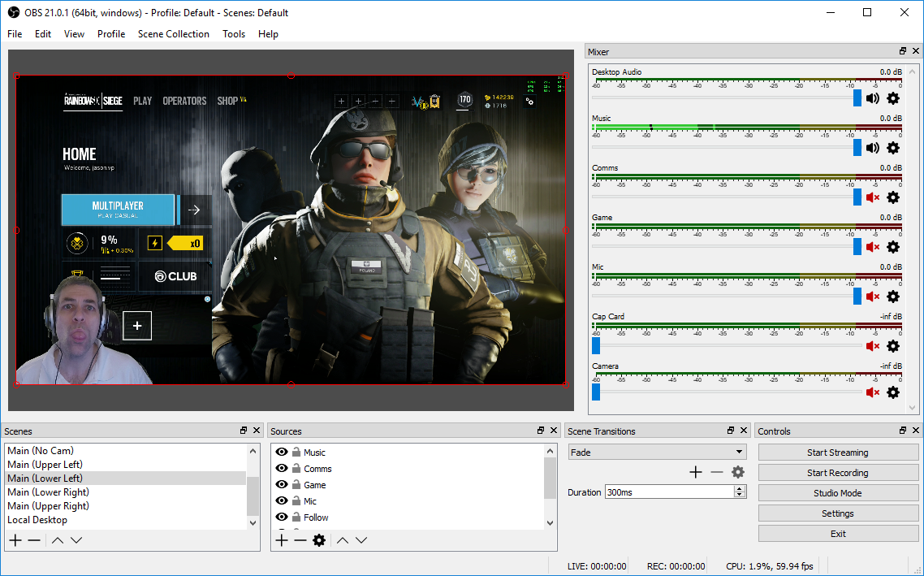Image resolution: width=924 pixels, height=576 pixels.
Task: Move selected source down
Action: click(x=361, y=540)
